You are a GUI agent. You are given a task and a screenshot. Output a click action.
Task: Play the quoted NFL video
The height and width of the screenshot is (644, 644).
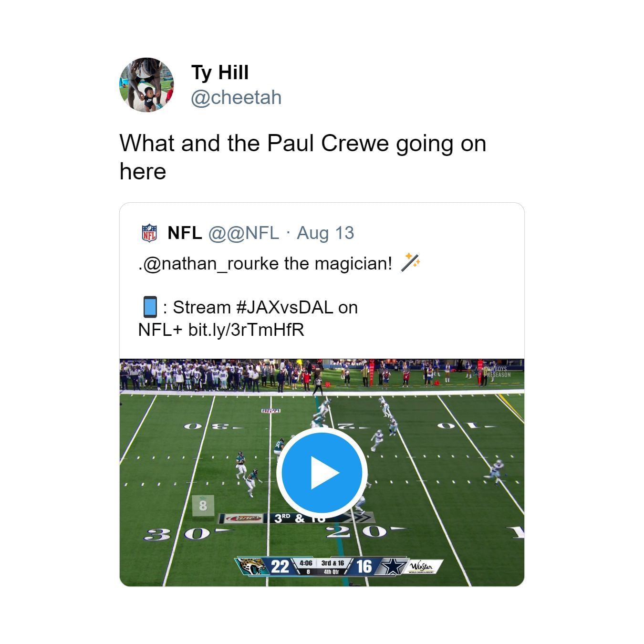322,472
